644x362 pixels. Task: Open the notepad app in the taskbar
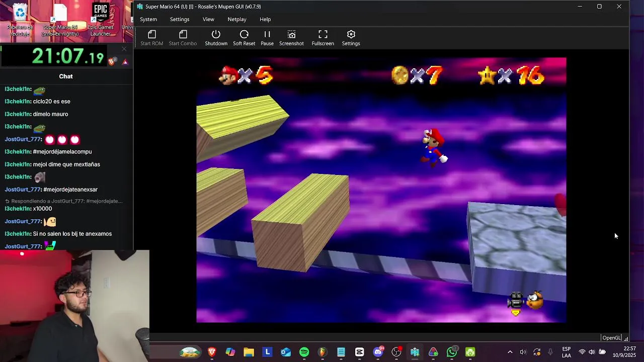tap(341, 352)
